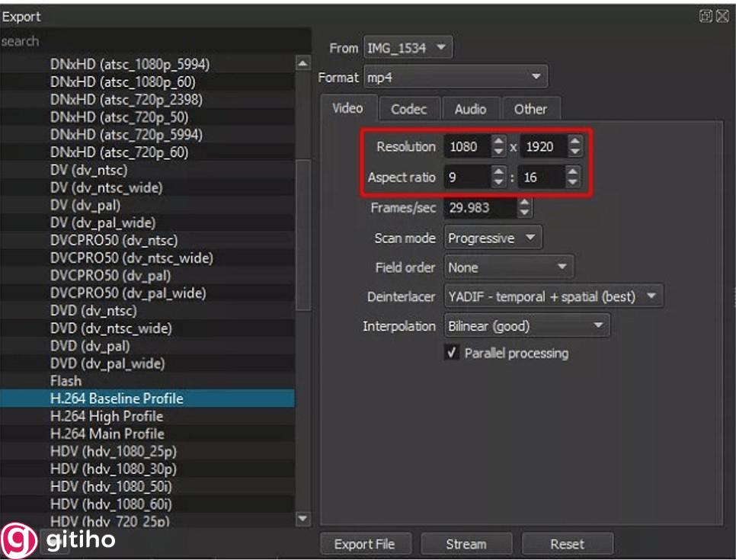Switch to the Codec tab
This screenshot has height=560, width=736.
pyautogui.click(x=409, y=109)
